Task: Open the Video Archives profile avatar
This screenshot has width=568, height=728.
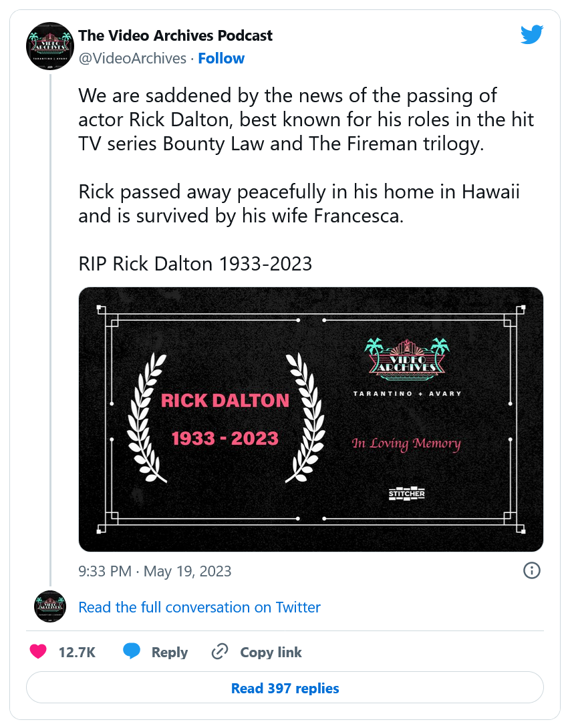Action: [49, 45]
